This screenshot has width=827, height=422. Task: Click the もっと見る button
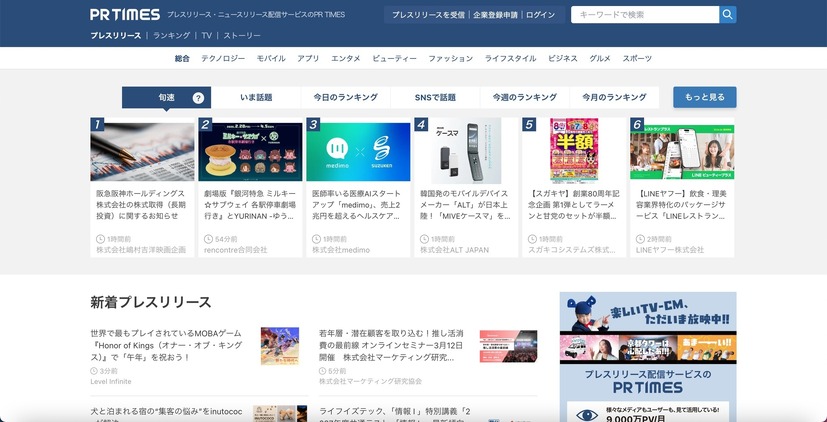coord(705,98)
